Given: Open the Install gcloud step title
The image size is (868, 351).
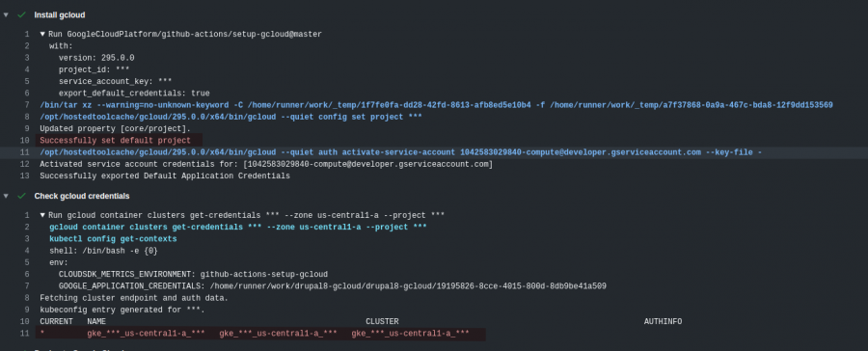Looking at the screenshot, I should click(x=60, y=15).
